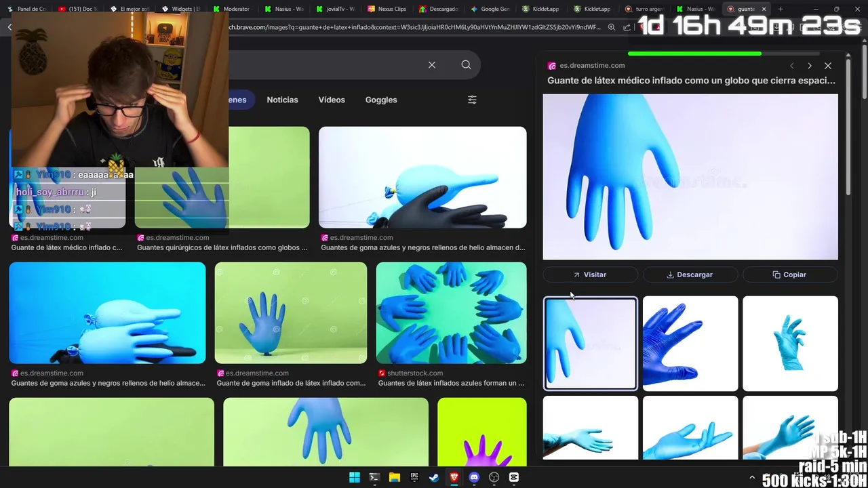Click the Descargar button
Screen dimensions: 868x488
690,274
